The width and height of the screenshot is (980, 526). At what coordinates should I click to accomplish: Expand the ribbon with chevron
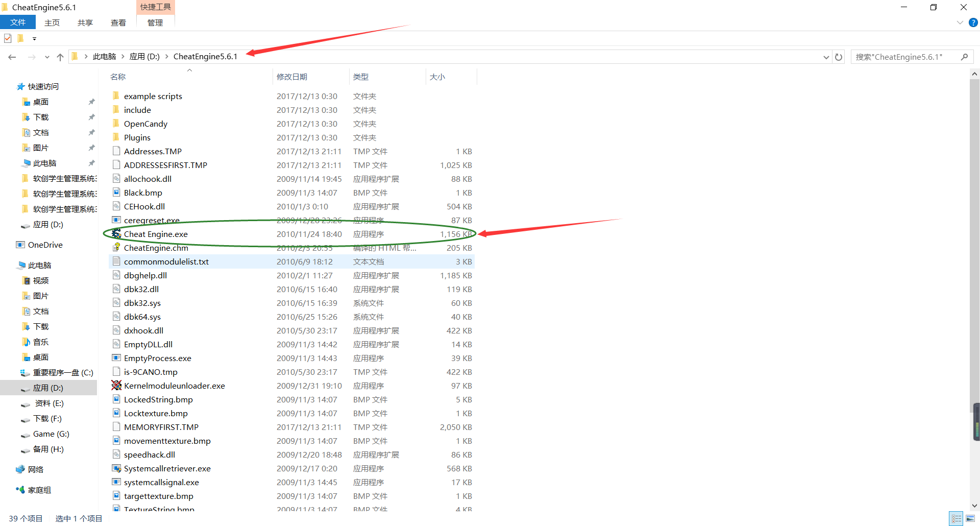(x=960, y=22)
